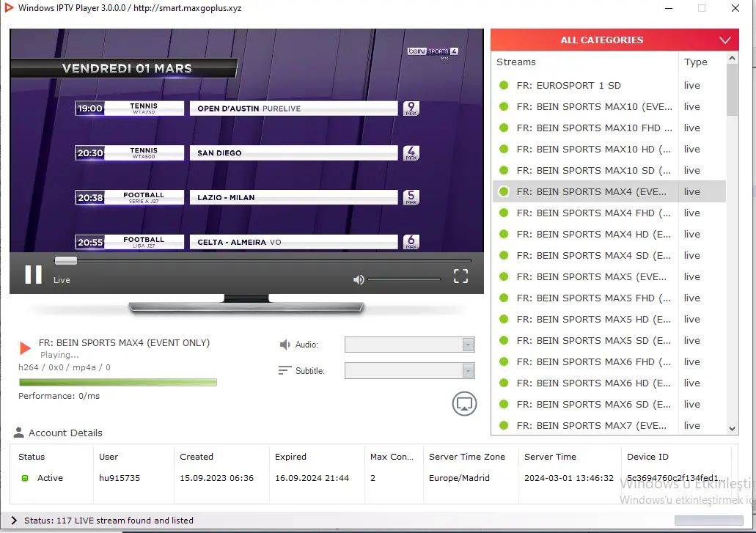756x533 pixels.
Task: Click the Account Details person icon
Action: click(x=19, y=433)
